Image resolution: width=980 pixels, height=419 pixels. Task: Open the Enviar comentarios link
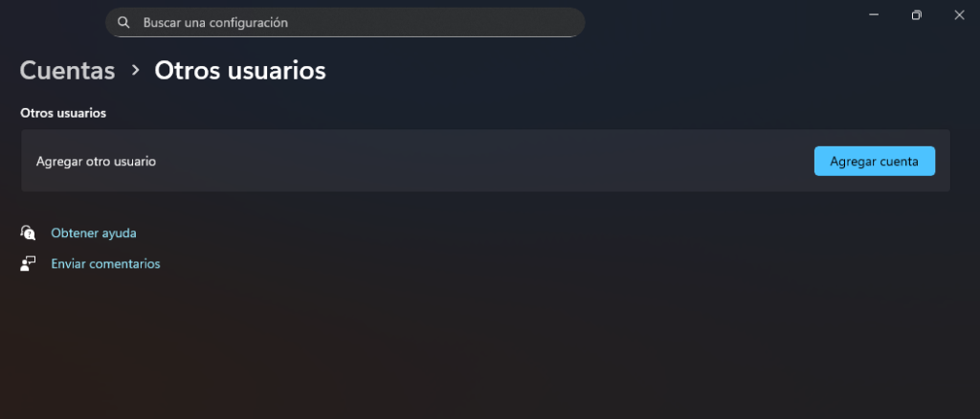(x=105, y=264)
